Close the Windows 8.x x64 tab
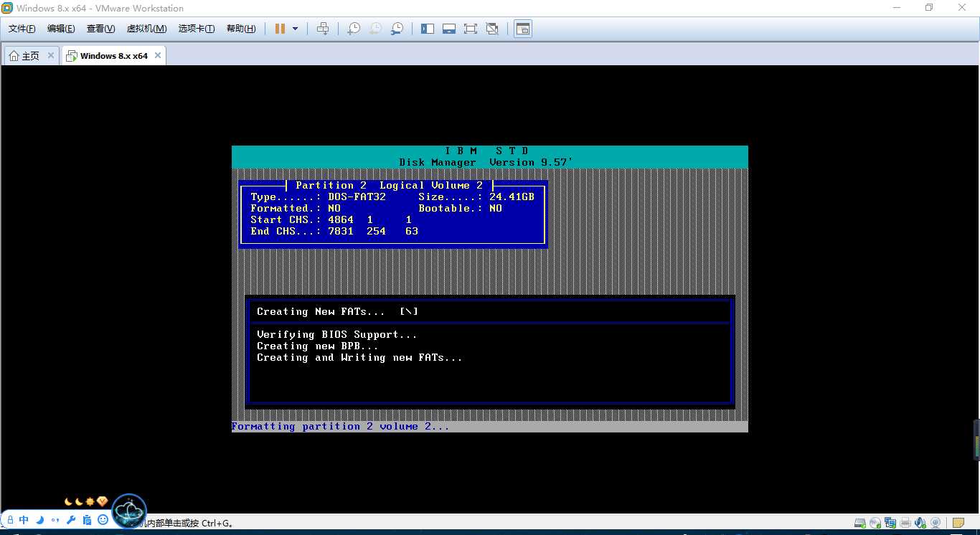 point(158,55)
